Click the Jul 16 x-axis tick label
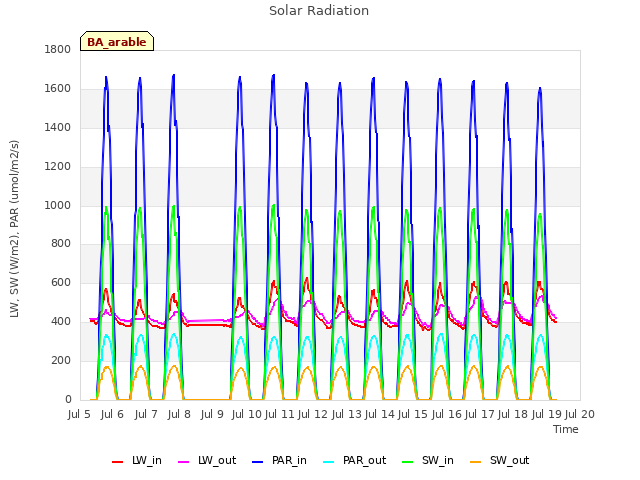640x480 pixels. (447, 414)
